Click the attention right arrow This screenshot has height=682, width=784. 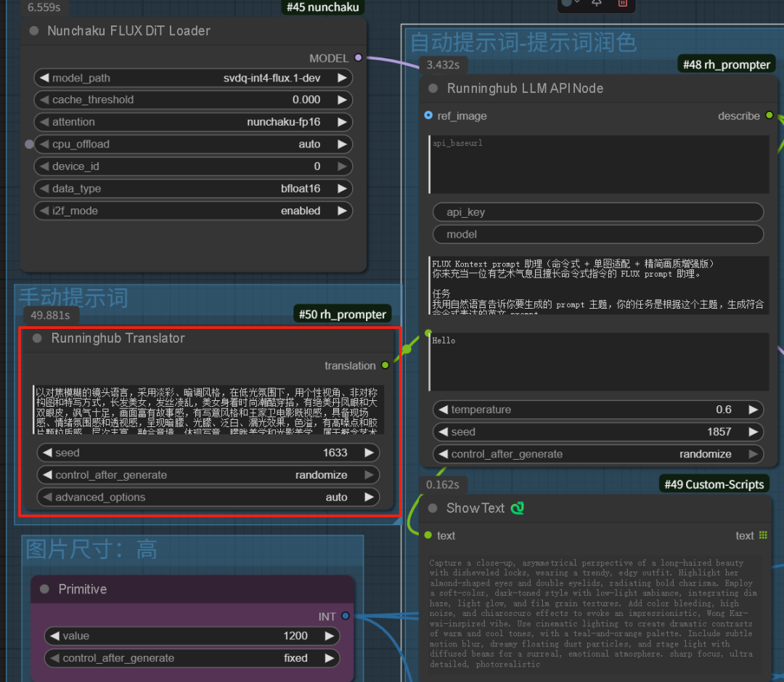(343, 122)
